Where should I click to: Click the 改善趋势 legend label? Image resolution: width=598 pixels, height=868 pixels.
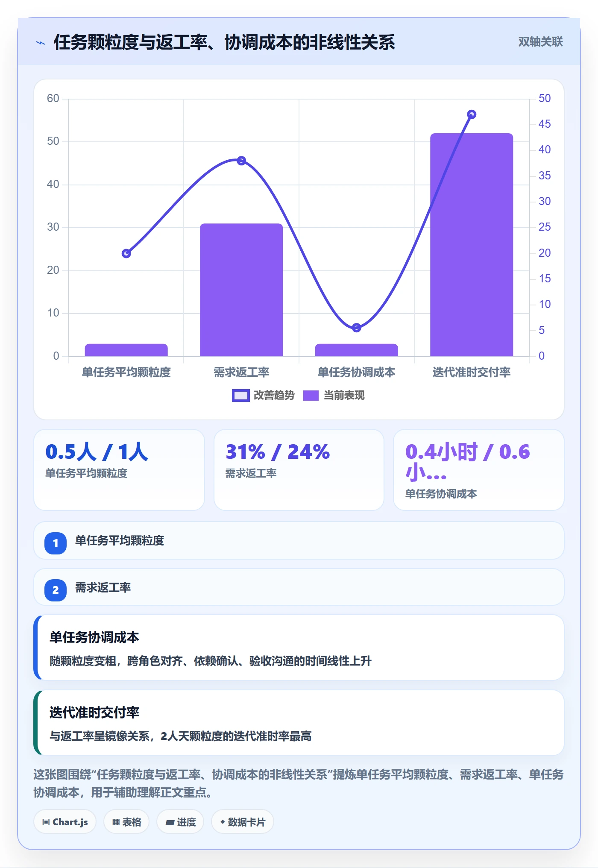pos(274,396)
